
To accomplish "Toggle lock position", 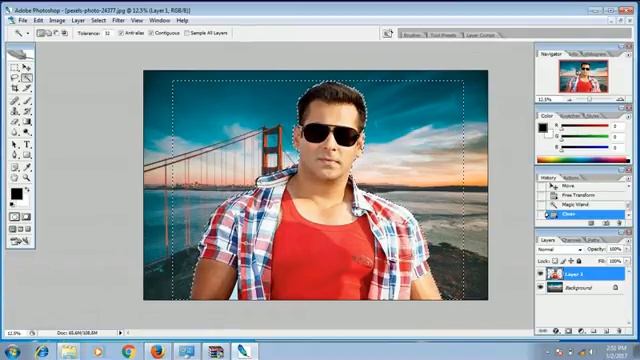I will coord(571,261).
